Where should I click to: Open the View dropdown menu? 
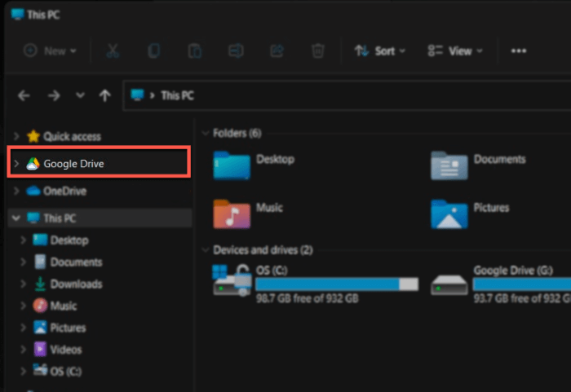[x=455, y=51]
